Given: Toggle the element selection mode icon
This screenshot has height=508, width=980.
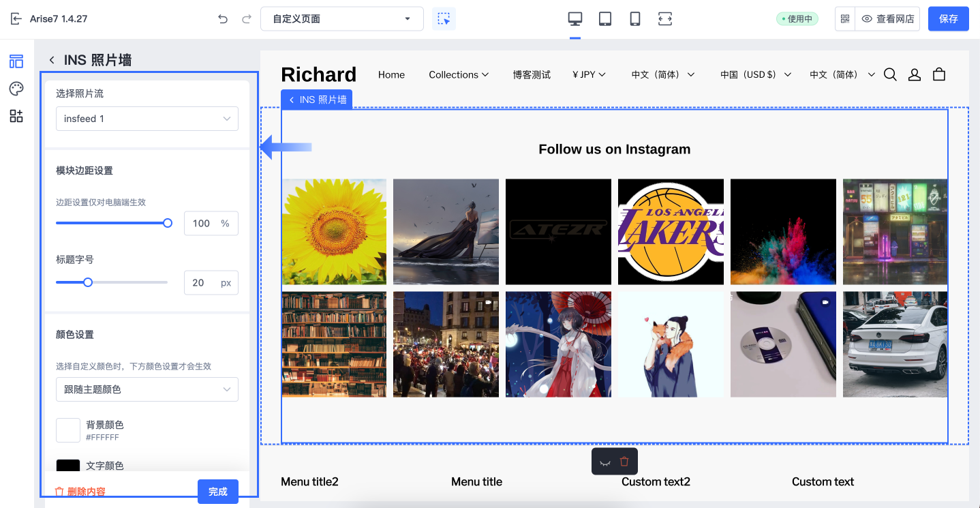Looking at the screenshot, I should 444,19.
